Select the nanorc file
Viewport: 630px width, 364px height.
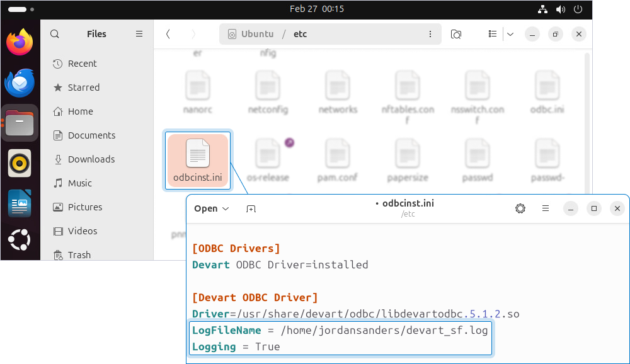tap(198, 93)
